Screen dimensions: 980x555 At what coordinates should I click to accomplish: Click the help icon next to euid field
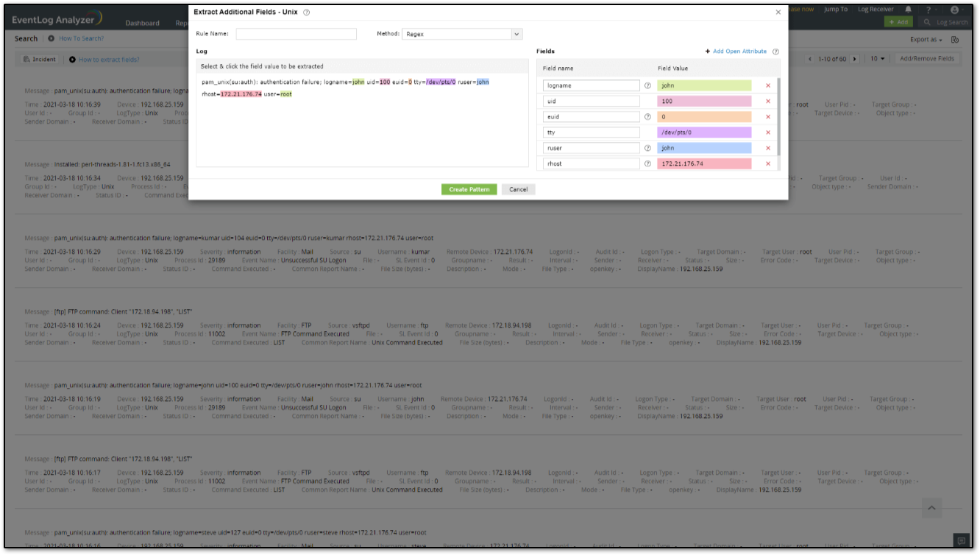(x=647, y=116)
